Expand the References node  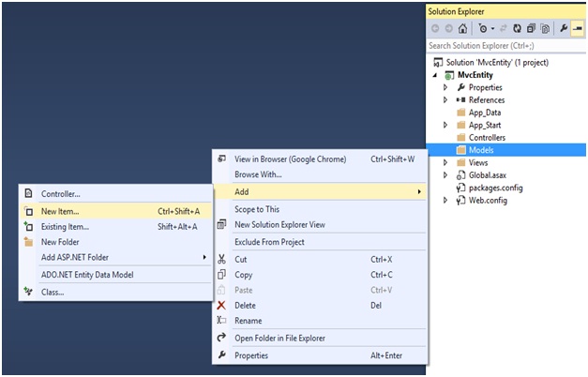[446, 100]
